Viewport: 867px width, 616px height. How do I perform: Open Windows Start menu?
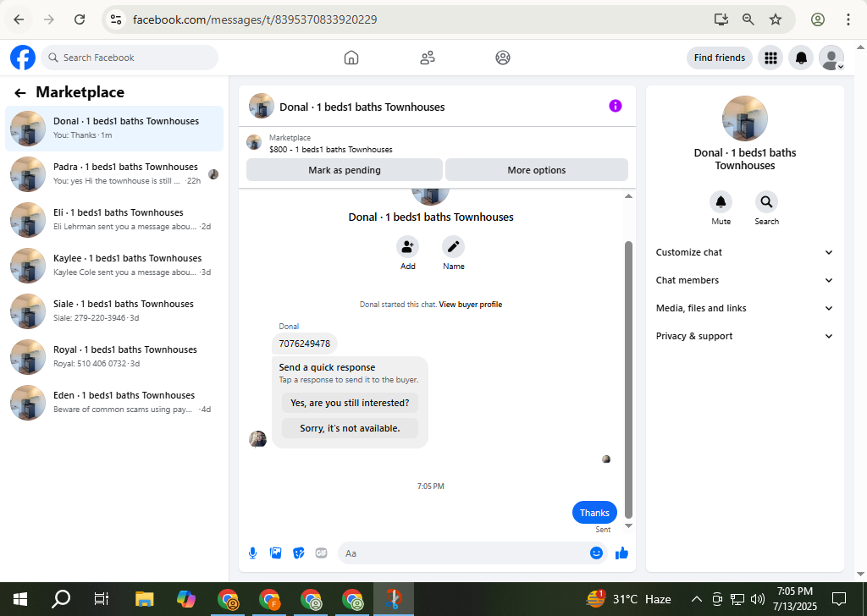[20, 599]
